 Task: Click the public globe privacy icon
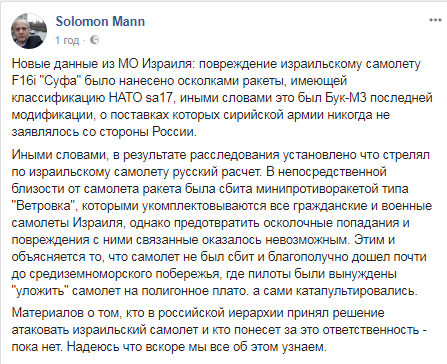pos(94,40)
